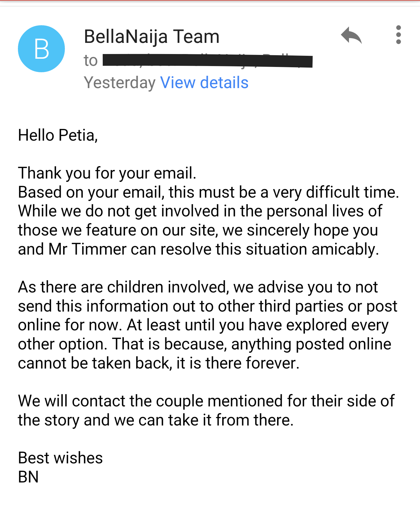The width and height of the screenshot is (420, 513).
Task: Open the three-dot more options menu
Action: click(398, 35)
